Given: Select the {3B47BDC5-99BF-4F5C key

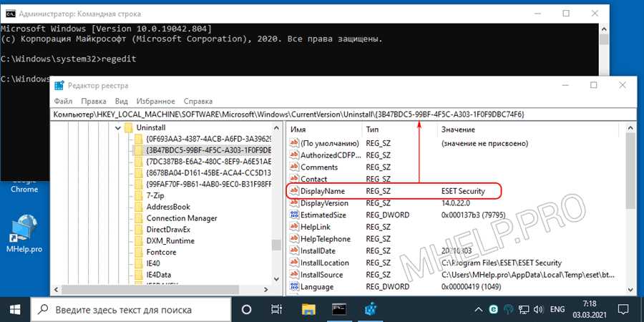Looking at the screenshot, I should click(x=209, y=150).
